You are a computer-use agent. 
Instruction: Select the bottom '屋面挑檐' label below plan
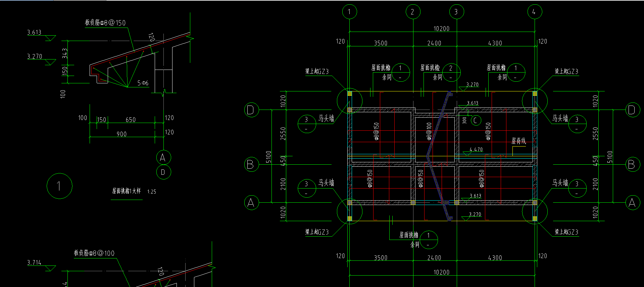[x=409, y=235]
